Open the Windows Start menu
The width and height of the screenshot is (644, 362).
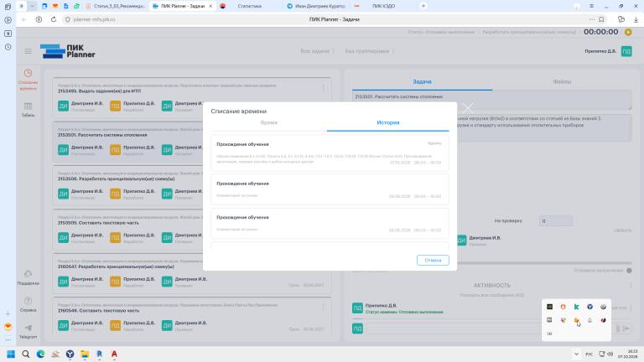click(x=11, y=354)
